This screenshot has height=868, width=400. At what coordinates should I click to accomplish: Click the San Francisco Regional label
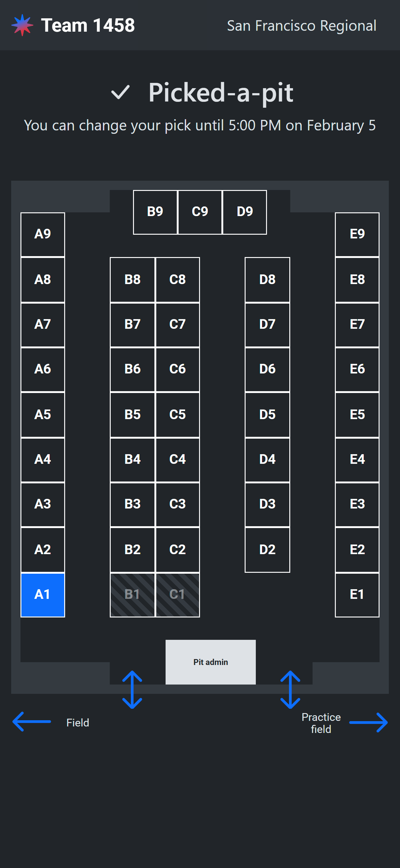point(301,26)
